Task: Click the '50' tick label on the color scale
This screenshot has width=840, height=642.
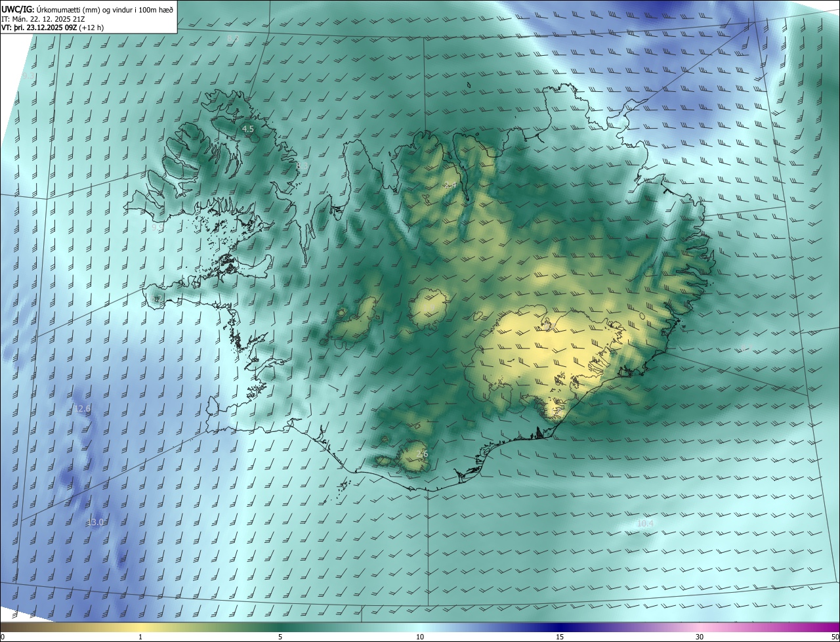Action: tap(835, 637)
